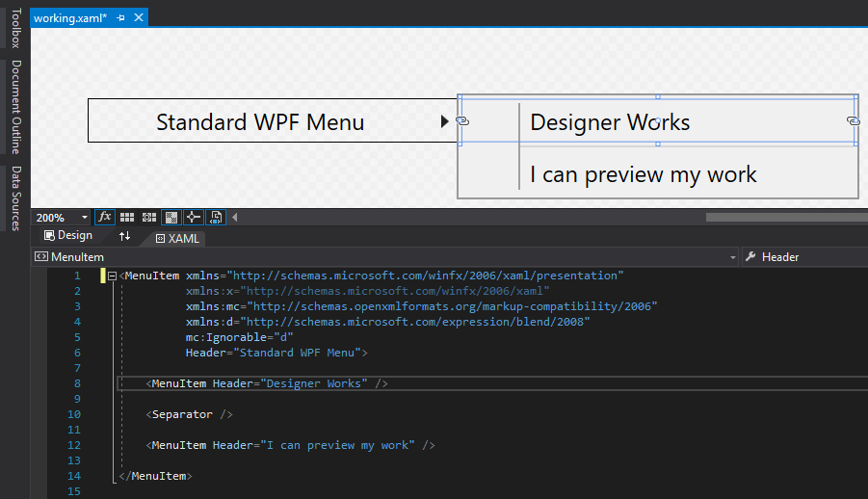Open the Document Outline panel
This screenshot has height=499, width=868.
pos(14,106)
